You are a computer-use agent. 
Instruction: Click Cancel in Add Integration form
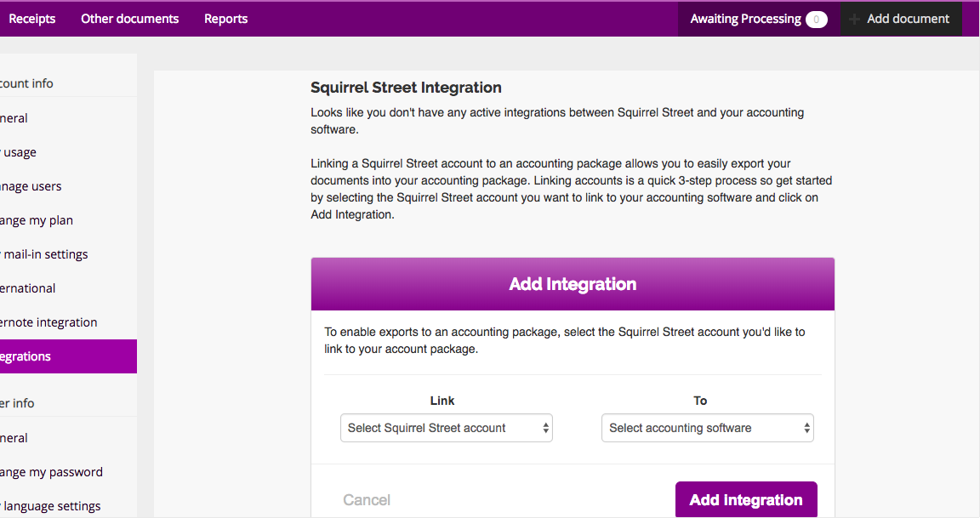(x=367, y=500)
